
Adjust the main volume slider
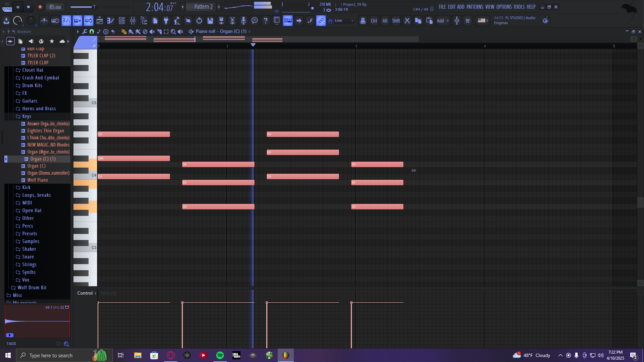point(94,7)
